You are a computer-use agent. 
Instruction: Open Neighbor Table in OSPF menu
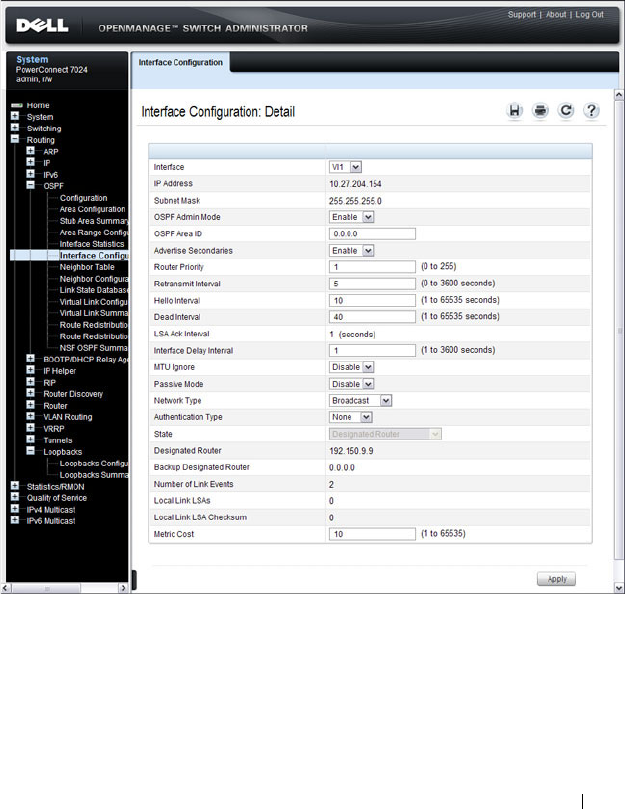pyautogui.click(x=87, y=267)
